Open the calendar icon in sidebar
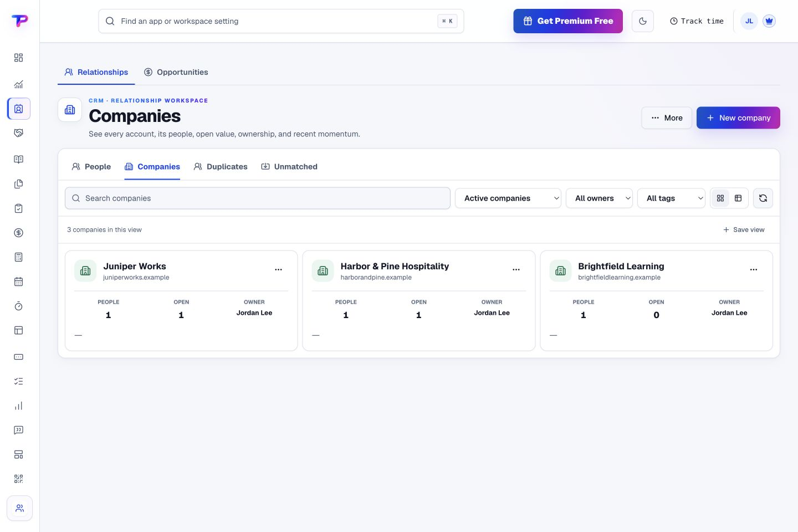 (x=18, y=282)
